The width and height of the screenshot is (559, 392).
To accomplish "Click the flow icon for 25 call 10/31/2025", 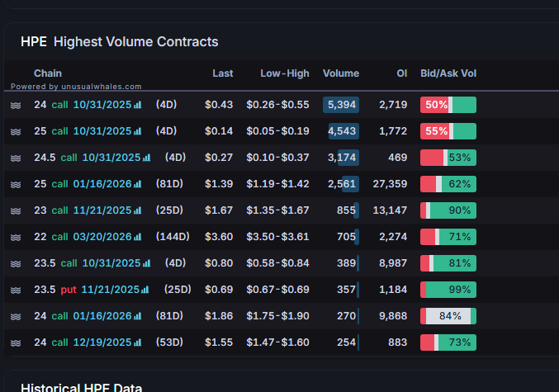I will [x=16, y=131].
